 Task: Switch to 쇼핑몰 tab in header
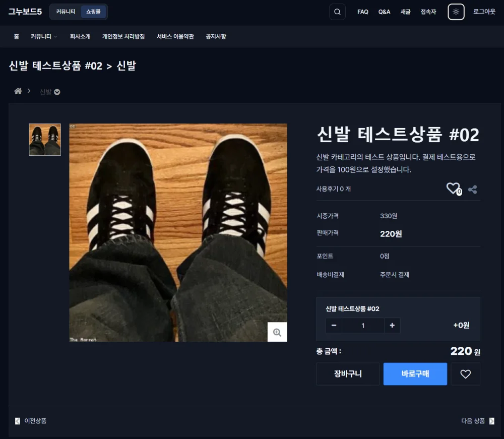point(93,12)
